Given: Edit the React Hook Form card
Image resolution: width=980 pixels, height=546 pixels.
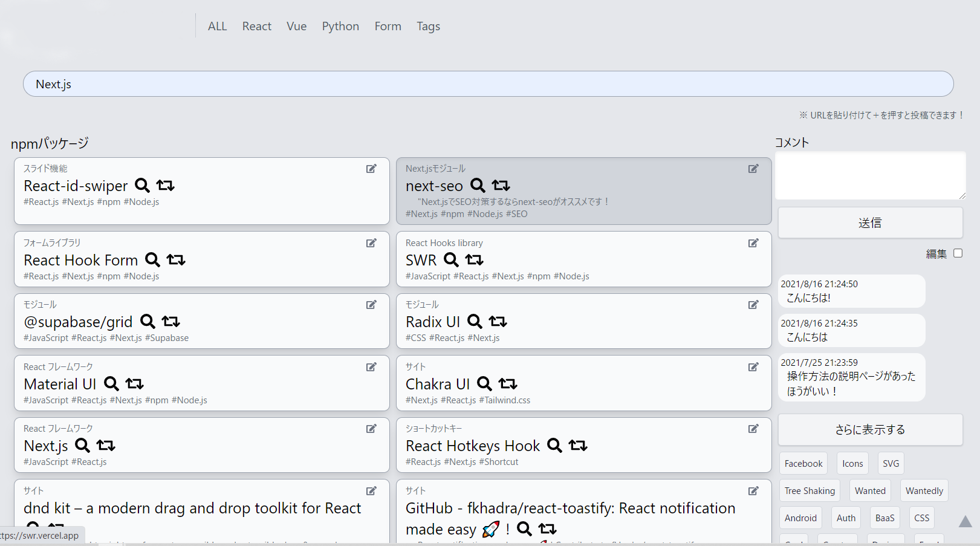Looking at the screenshot, I should tap(371, 243).
